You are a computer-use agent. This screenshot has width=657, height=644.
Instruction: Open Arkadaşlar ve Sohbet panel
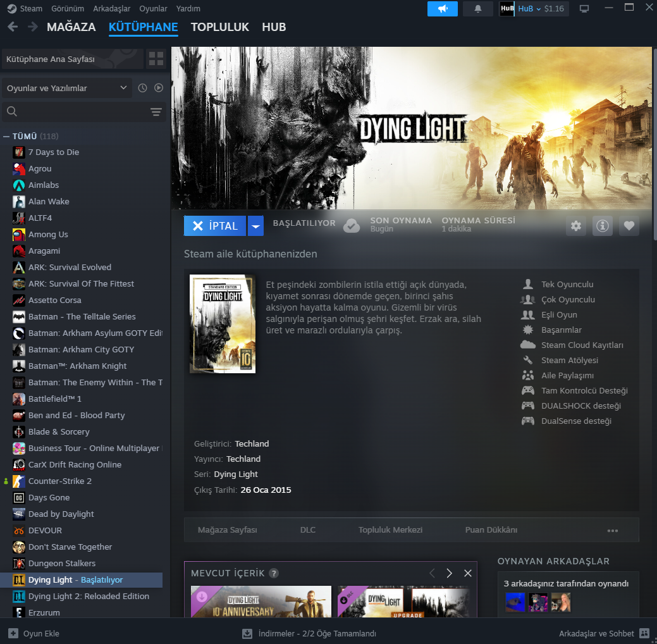pos(604,633)
